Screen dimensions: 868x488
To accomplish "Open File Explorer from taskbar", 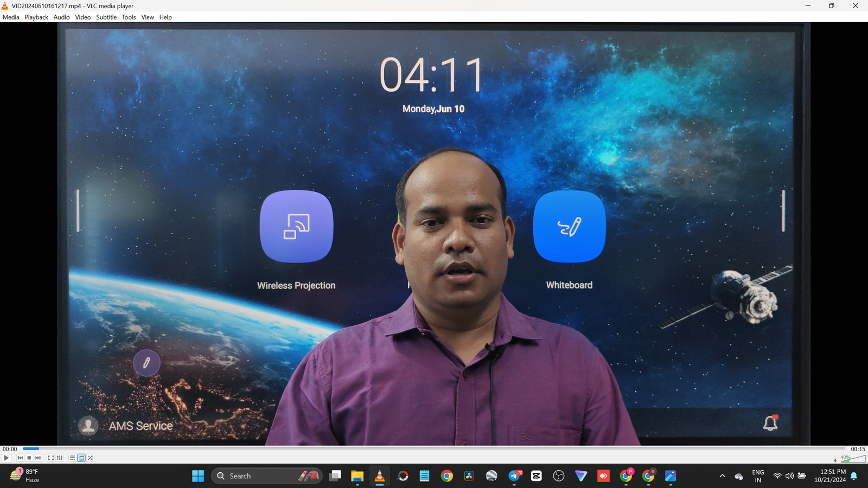I will pyautogui.click(x=357, y=476).
